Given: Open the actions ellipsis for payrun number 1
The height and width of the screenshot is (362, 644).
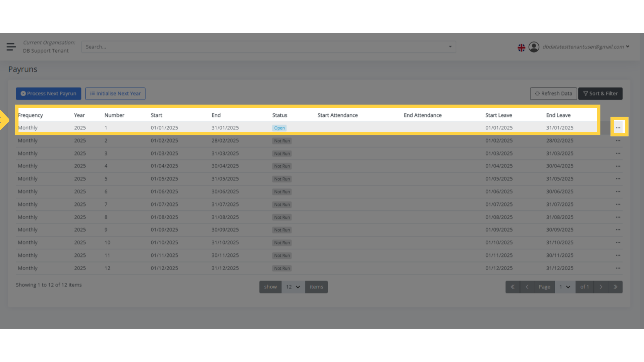Looking at the screenshot, I should [619, 127].
